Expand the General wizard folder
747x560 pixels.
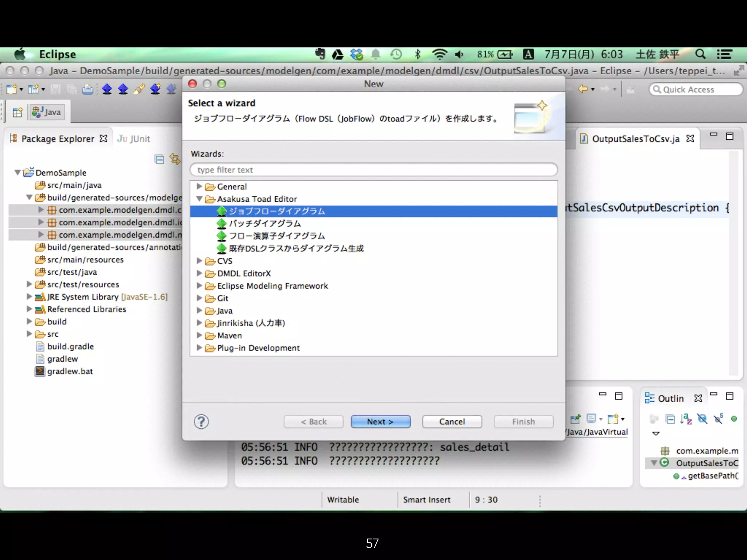[x=199, y=186]
